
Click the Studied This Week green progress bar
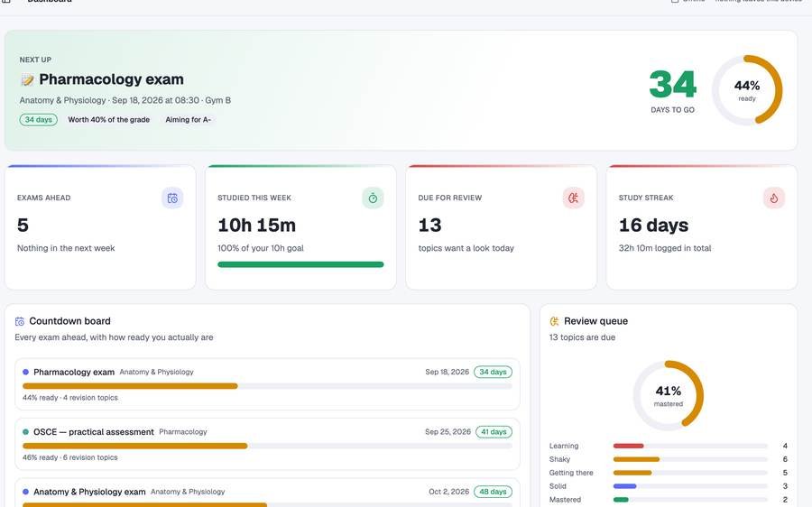tap(300, 264)
